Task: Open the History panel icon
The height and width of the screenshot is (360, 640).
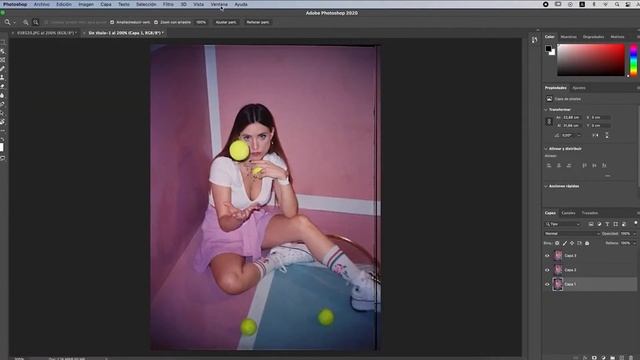Action: (x=534, y=40)
